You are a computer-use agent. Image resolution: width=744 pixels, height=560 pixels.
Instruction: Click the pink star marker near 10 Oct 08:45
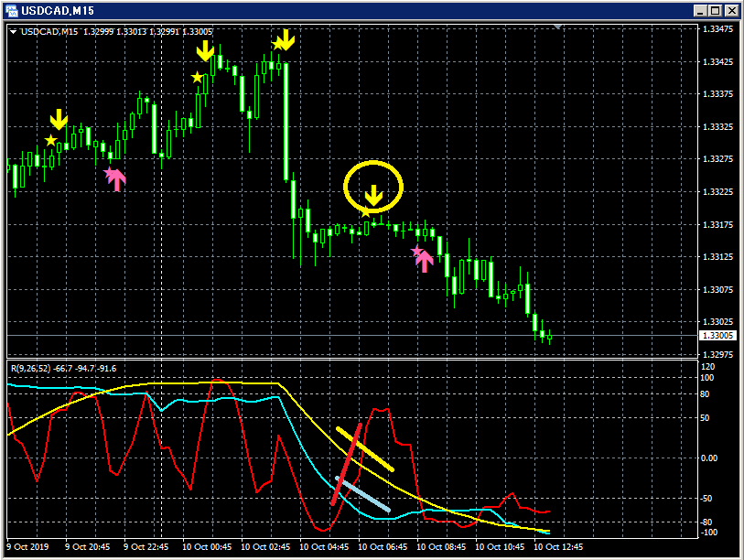tap(417, 251)
